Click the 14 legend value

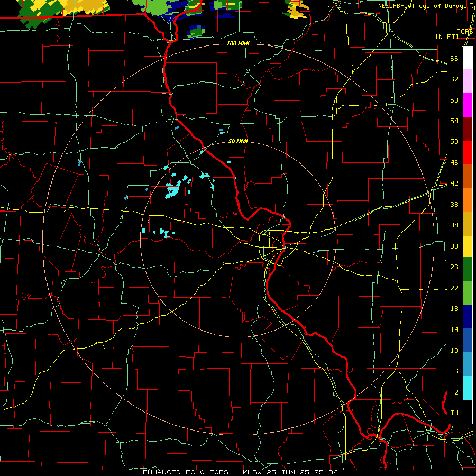pyautogui.click(x=454, y=329)
